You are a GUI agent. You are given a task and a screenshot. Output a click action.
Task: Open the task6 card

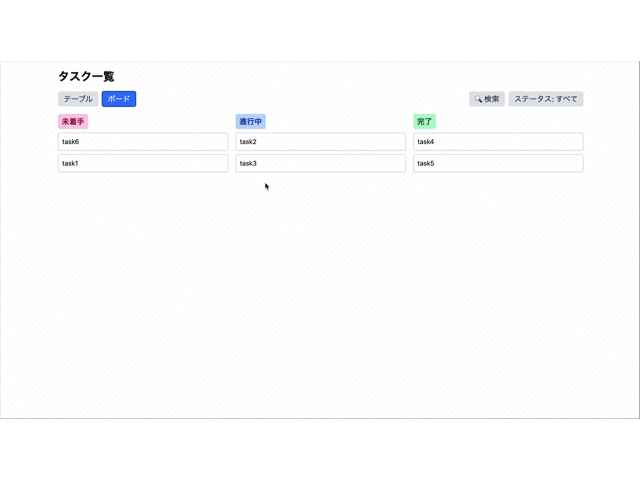143,142
